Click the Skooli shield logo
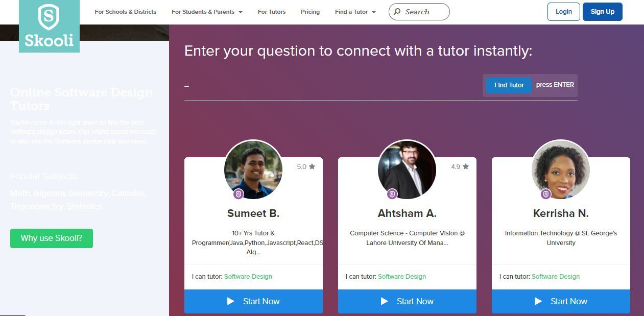Image resolution: width=644 pixels, height=316 pixels. (x=49, y=18)
